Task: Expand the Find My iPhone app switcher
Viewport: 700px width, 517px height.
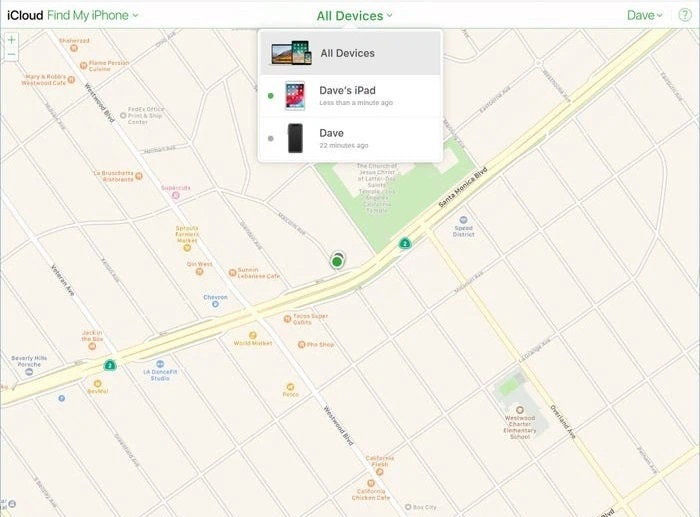Action: point(93,15)
